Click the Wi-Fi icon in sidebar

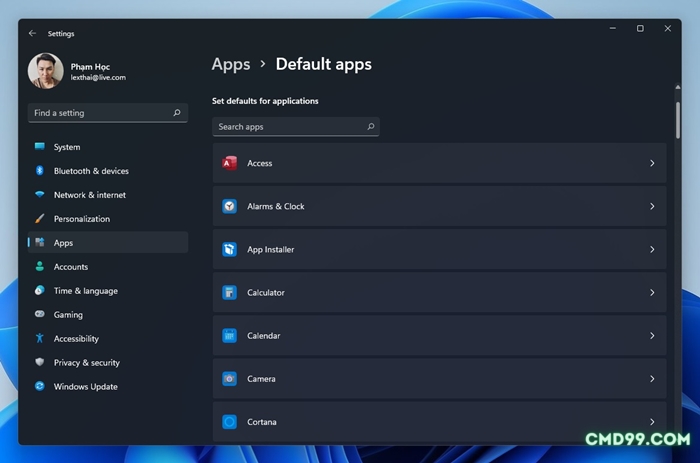pyautogui.click(x=40, y=195)
